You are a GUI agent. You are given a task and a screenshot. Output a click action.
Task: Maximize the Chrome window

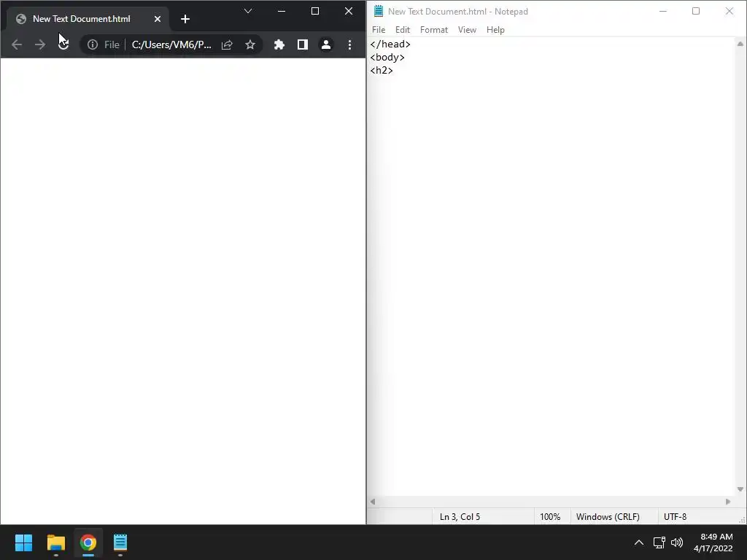tap(315, 11)
